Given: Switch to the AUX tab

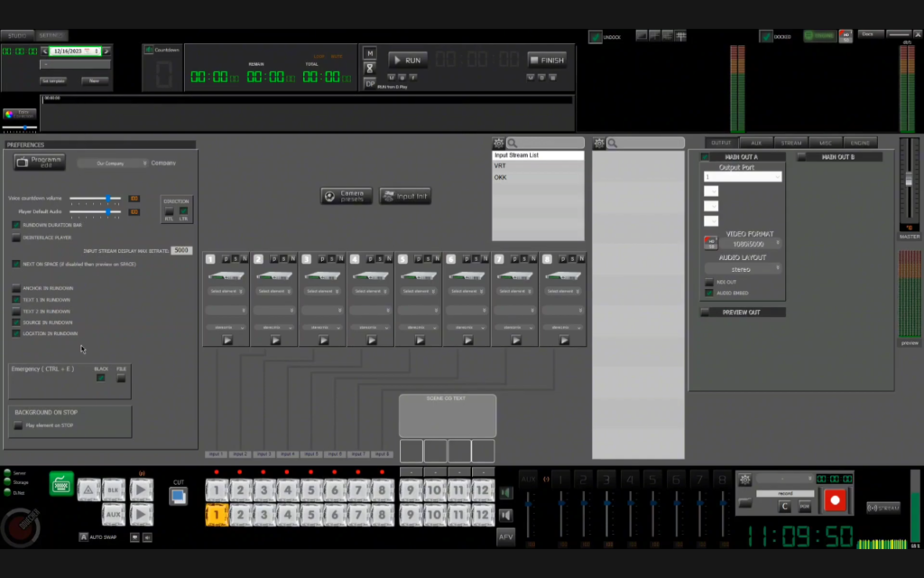Looking at the screenshot, I should click(x=756, y=143).
